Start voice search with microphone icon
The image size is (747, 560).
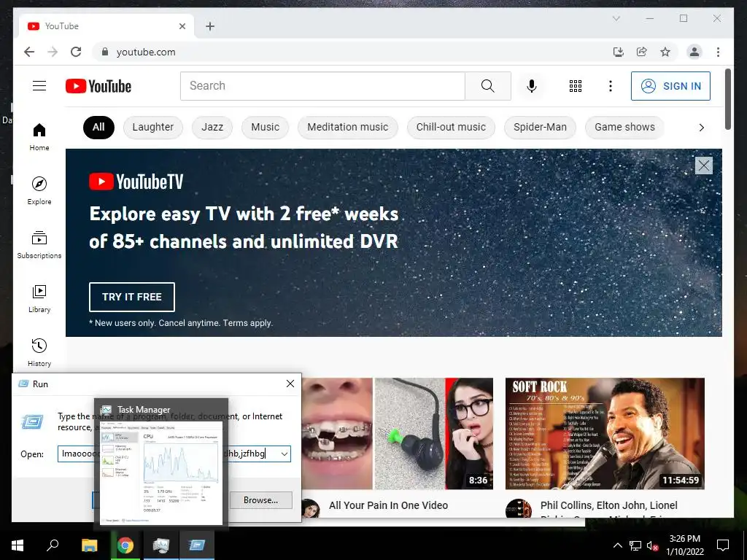click(x=532, y=86)
